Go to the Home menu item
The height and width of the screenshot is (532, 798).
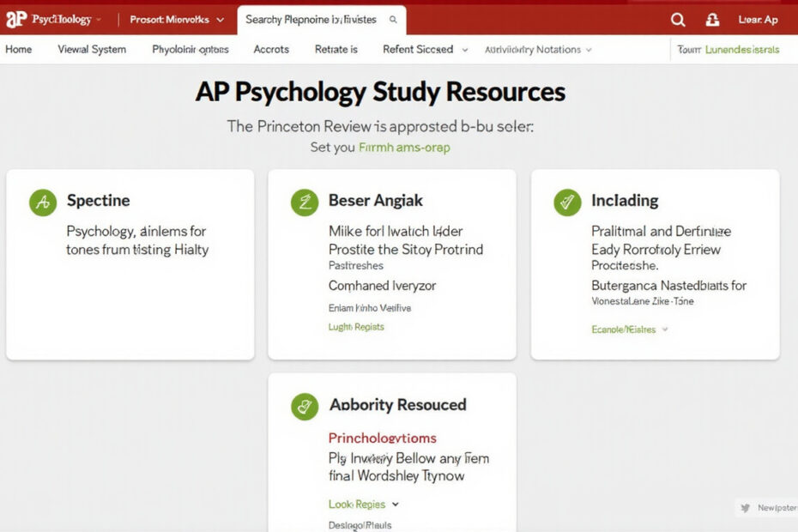18,50
